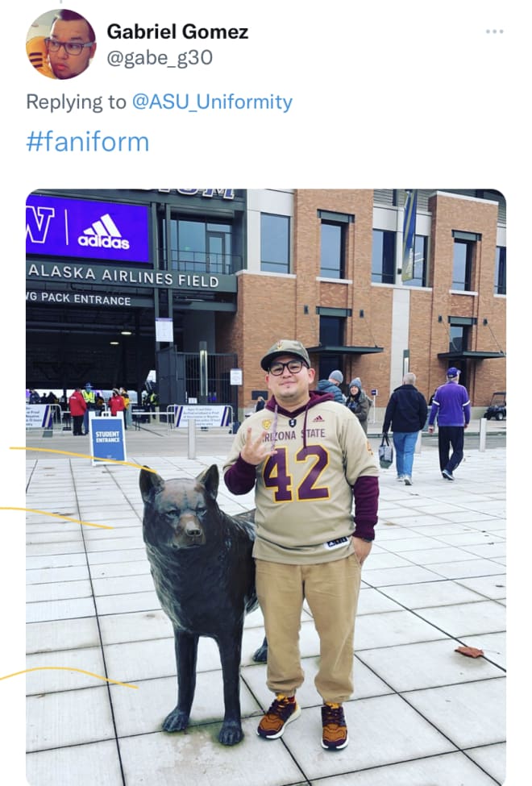Click the adidas logo in the photo
Viewport: 532px width, 786px height.
tap(104, 231)
